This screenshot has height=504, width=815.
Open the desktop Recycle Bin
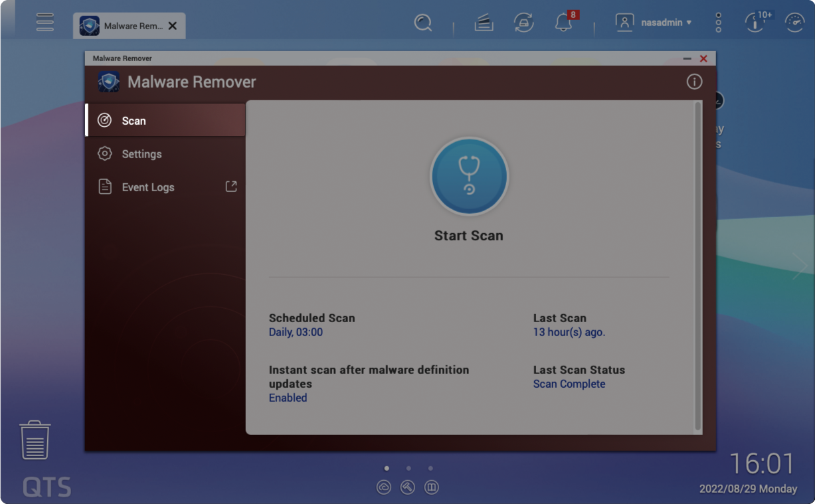pos(35,440)
